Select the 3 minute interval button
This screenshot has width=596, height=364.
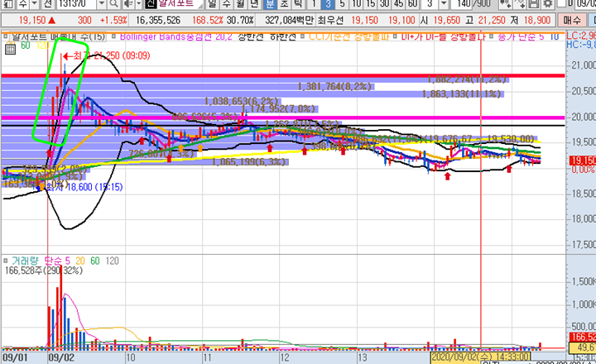328,4
